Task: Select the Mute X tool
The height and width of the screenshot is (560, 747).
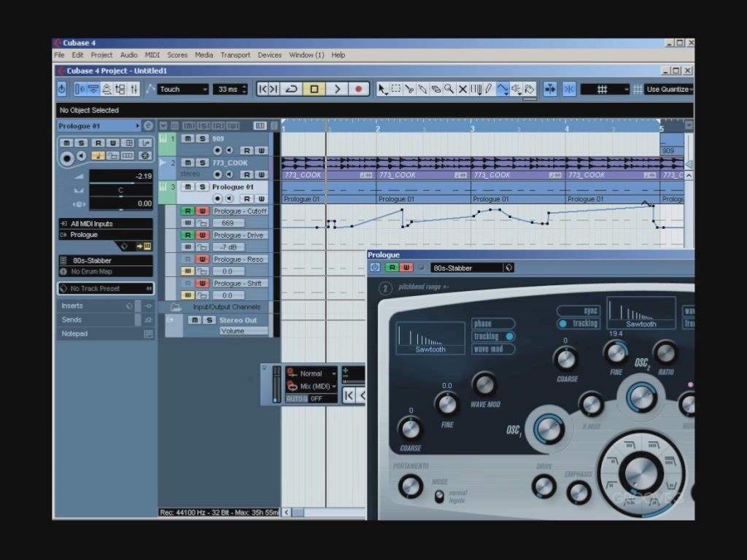Action: (462, 89)
